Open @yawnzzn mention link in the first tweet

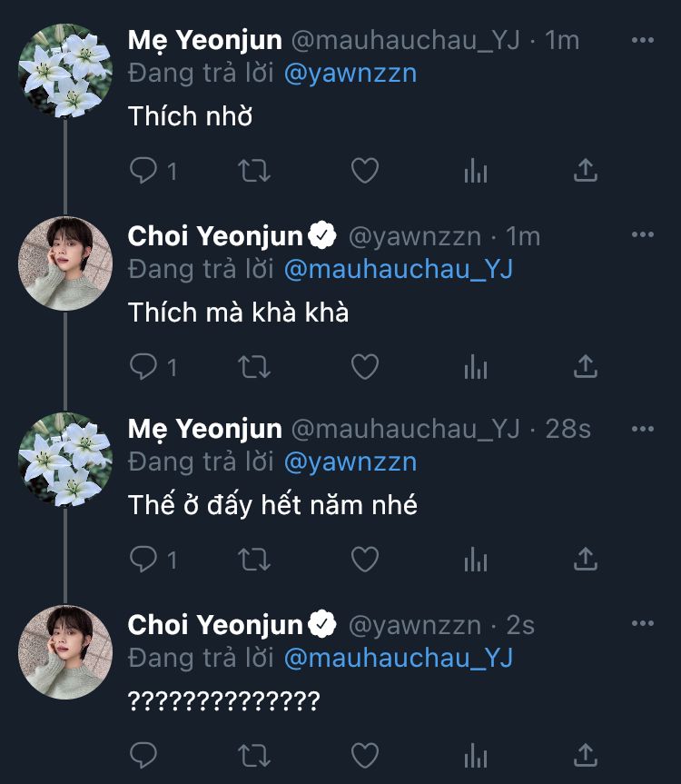[x=350, y=74]
